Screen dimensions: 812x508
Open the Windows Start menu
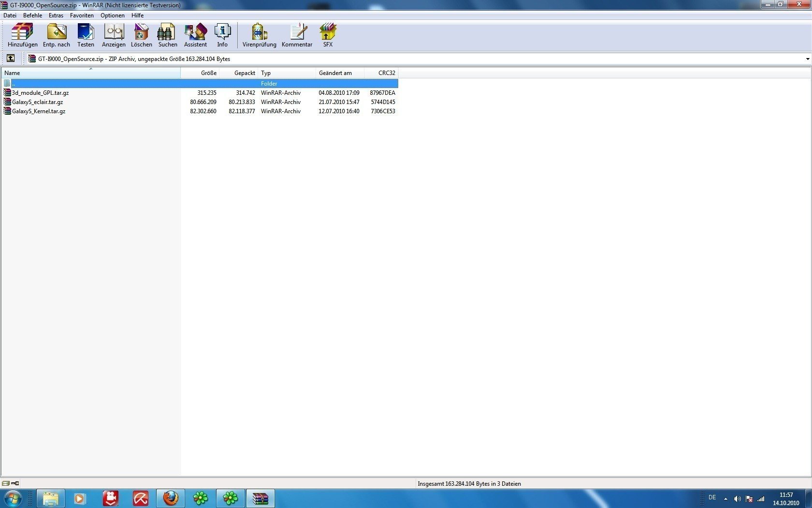13,498
